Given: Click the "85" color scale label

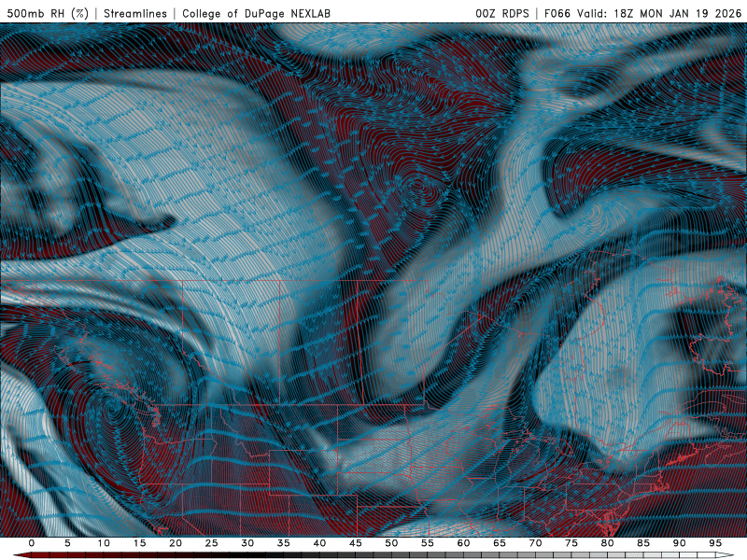Looking at the screenshot, I should (x=643, y=543).
